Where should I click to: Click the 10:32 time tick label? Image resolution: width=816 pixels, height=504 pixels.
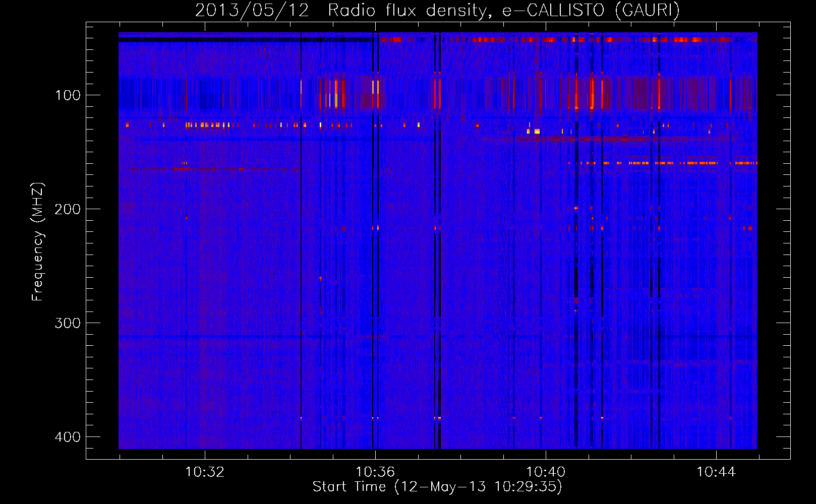coord(205,472)
